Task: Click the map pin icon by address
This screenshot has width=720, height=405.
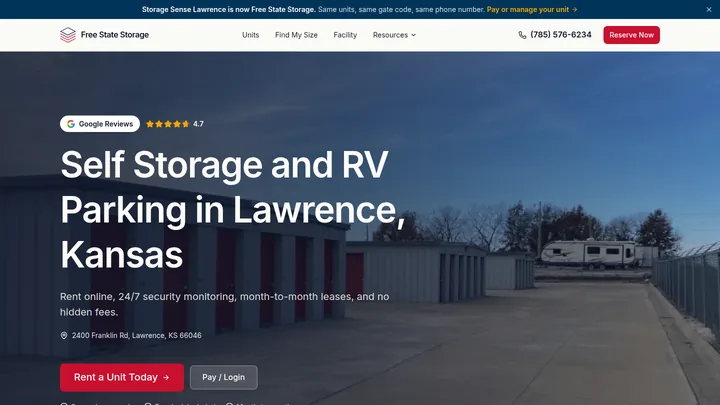Action: pos(64,336)
